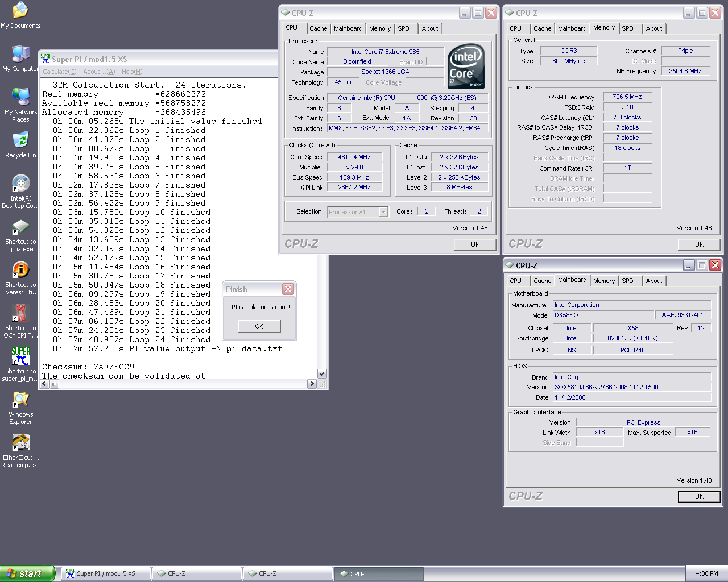Click the Package value Socket 1366 LGA
This screenshot has height=582, width=728.
(386, 72)
